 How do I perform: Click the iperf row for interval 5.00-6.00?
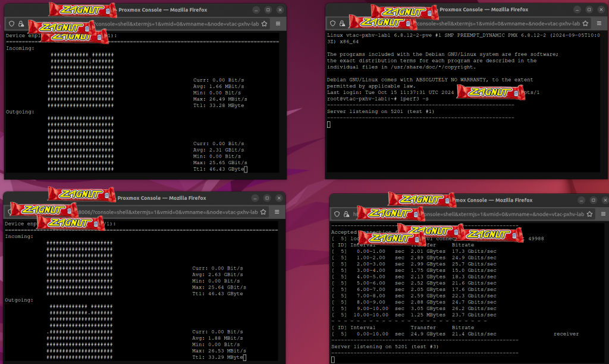(414, 283)
